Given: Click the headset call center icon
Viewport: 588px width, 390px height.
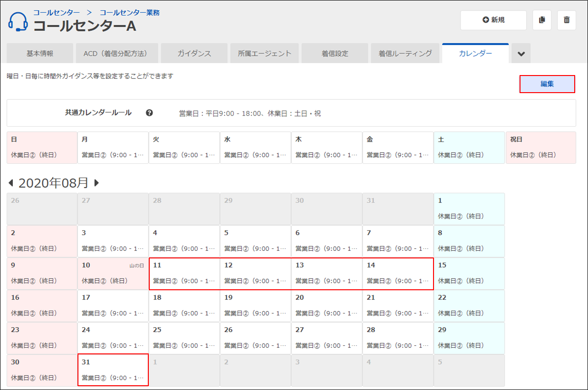Looking at the screenshot, I should pos(19,21).
